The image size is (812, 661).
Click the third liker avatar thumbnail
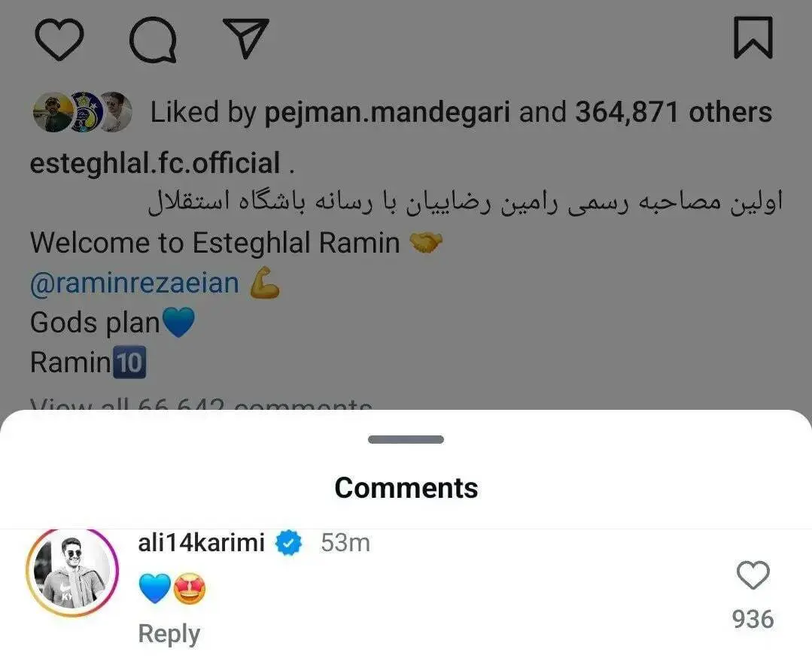(x=115, y=112)
